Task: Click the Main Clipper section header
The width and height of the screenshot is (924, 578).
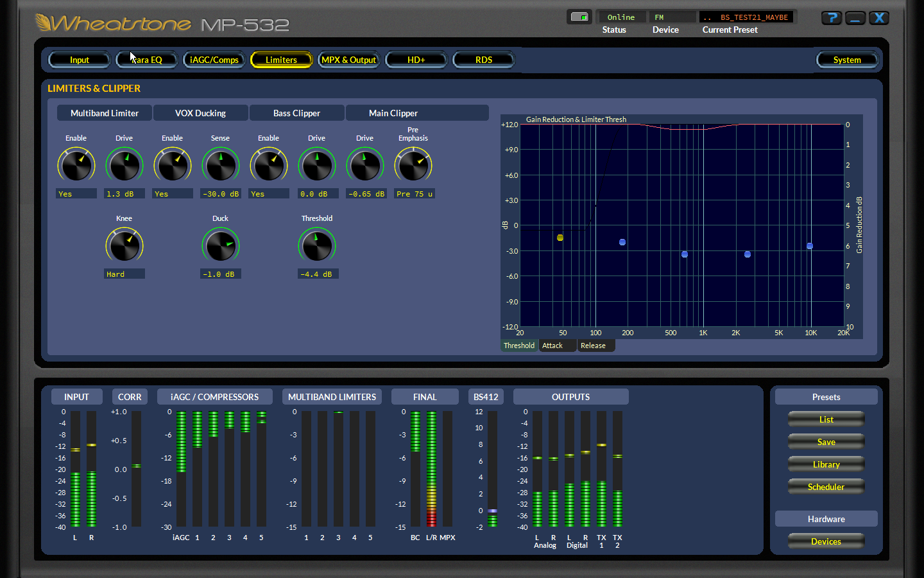Action: [417, 113]
